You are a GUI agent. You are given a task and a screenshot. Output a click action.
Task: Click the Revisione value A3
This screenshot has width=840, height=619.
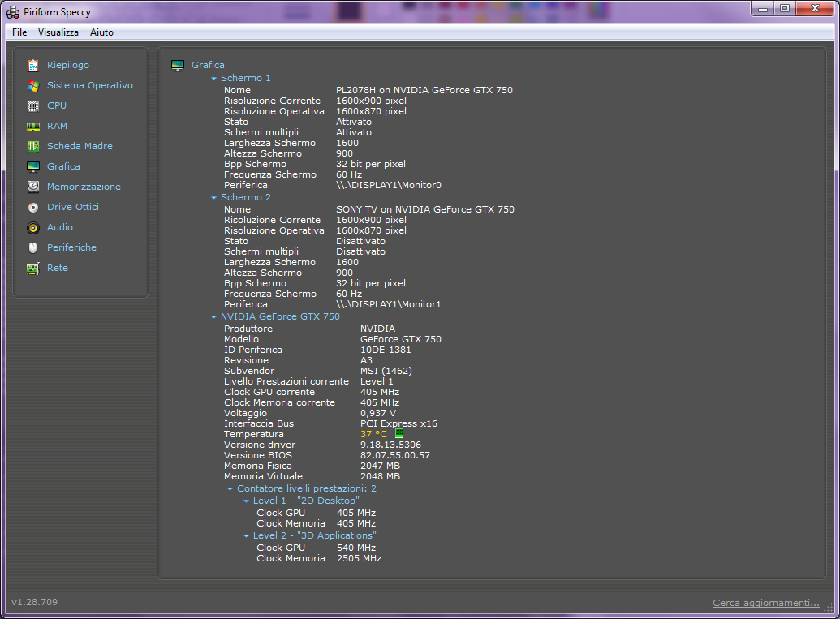(x=366, y=360)
